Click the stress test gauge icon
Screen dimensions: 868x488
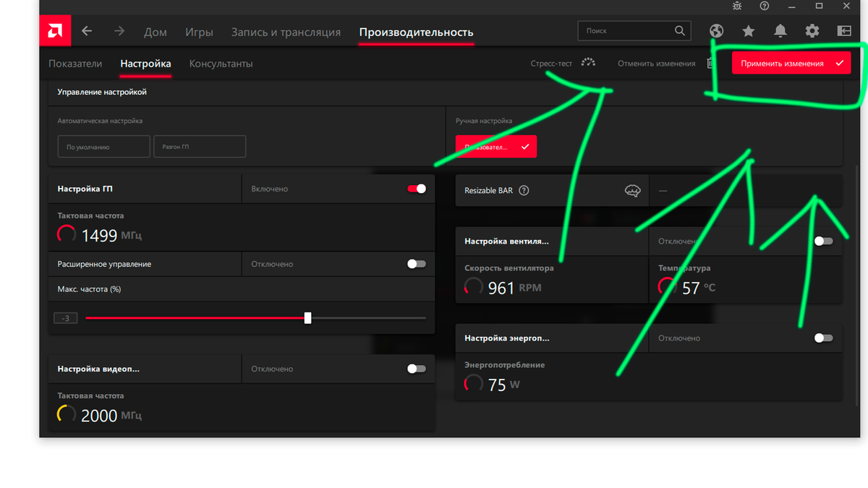(x=588, y=63)
